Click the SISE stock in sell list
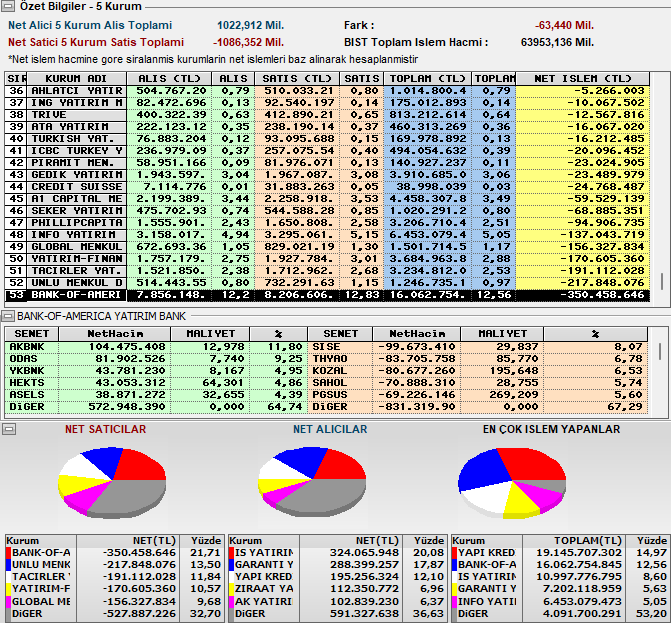This screenshot has width=671, height=623. coord(478,347)
